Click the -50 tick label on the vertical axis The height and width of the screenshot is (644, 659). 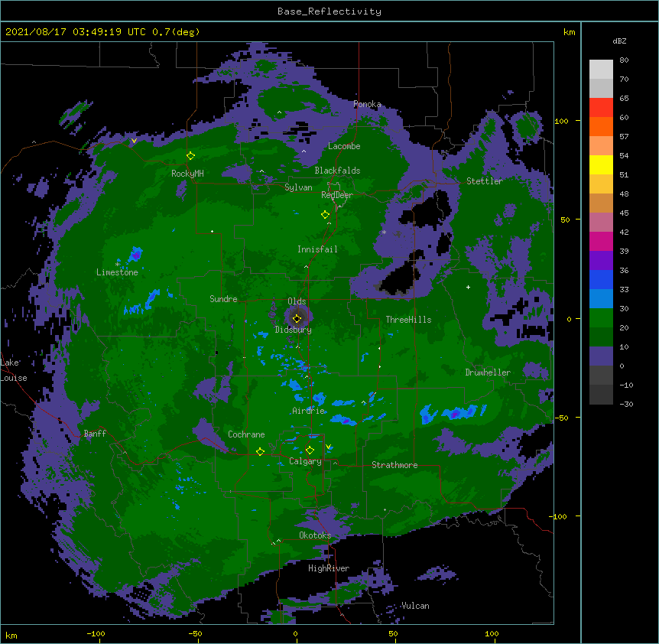point(561,418)
